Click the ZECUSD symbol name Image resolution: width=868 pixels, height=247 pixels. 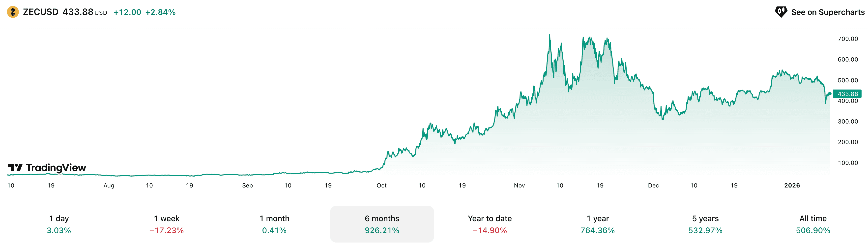coord(40,12)
